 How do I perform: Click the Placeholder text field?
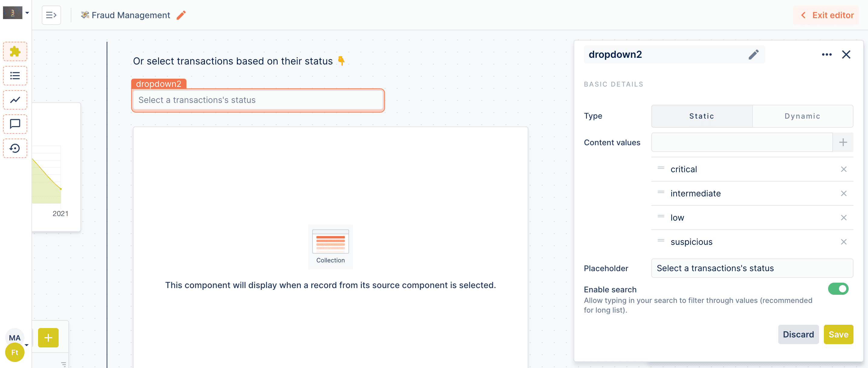pos(752,268)
